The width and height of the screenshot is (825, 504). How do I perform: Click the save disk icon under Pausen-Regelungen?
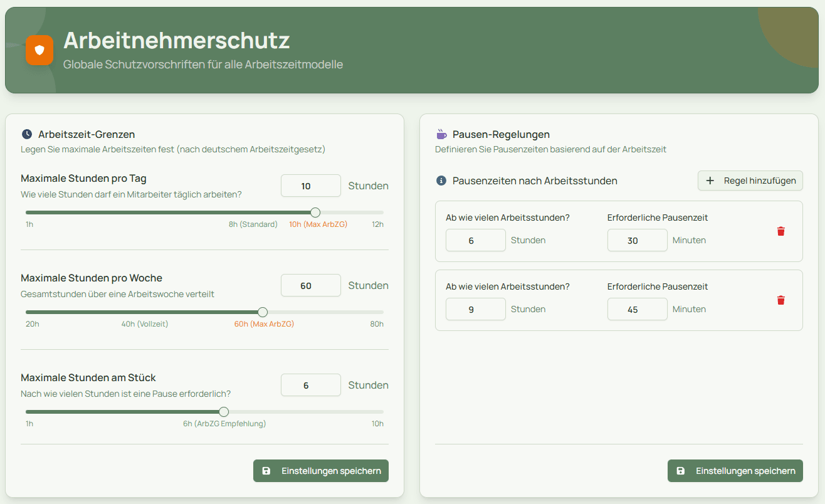pyautogui.click(x=681, y=470)
